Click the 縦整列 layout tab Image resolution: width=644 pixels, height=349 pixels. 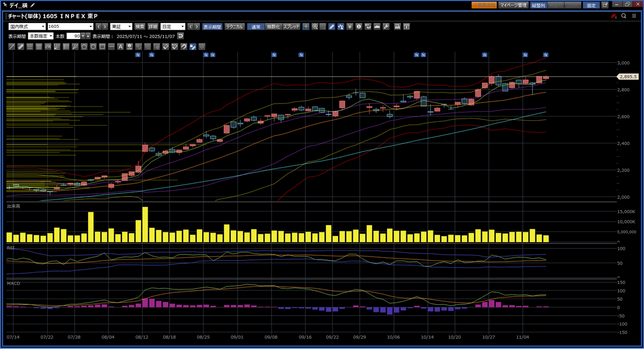coord(538,5)
